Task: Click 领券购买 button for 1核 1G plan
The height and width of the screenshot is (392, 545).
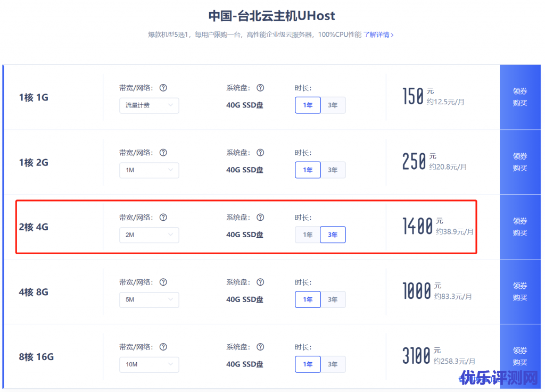Action: coord(520,97)
